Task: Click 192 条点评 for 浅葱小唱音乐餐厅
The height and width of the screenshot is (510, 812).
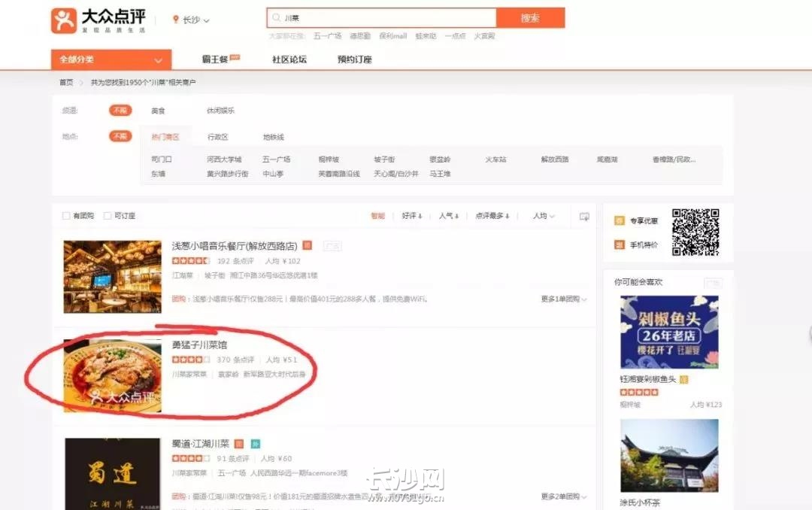Action: (x=235, y=261)
